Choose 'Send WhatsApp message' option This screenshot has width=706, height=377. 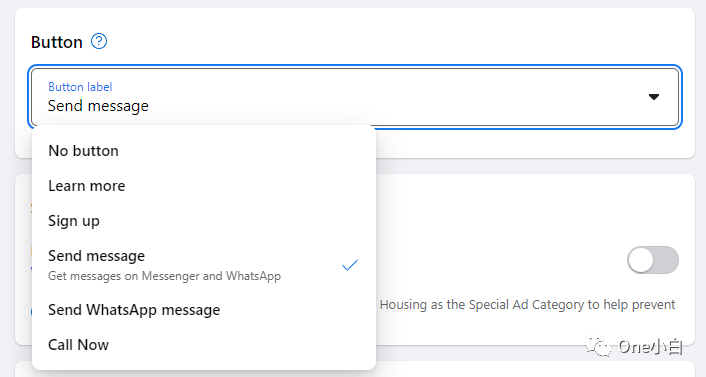pos(204,310)
